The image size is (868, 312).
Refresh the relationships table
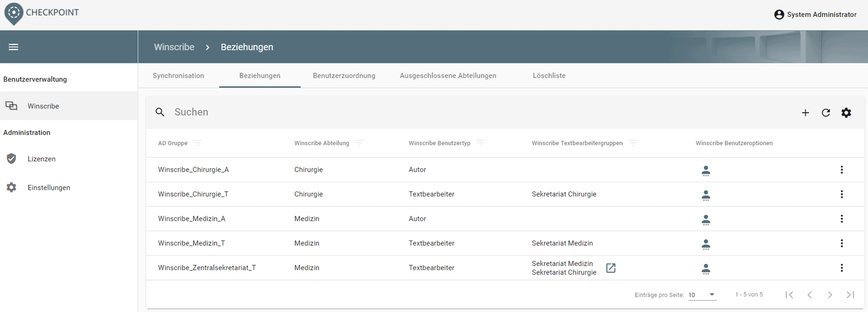click(x=826, y=113)
